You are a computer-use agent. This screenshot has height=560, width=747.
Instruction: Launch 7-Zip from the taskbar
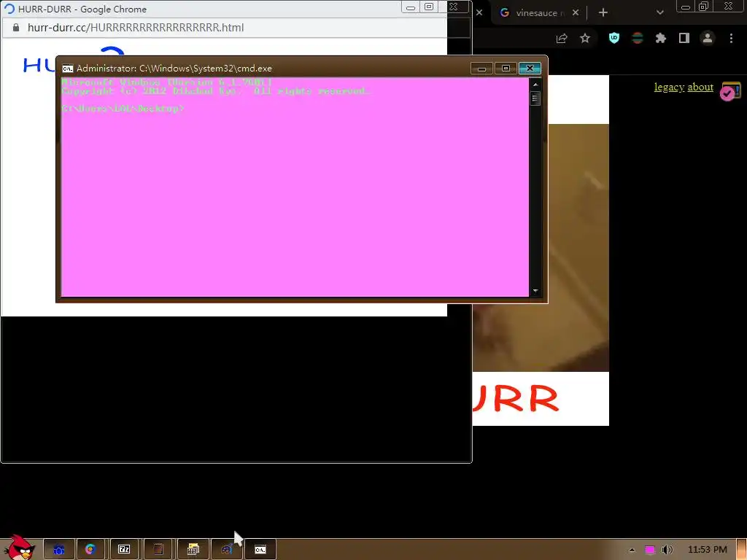pos(124,550)
